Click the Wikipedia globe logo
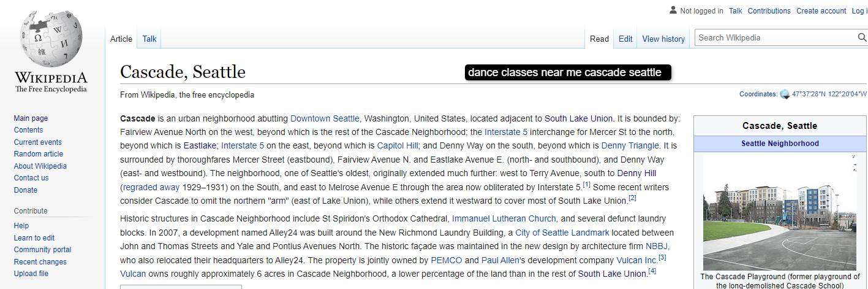Image resolution: width=868 pixels, height=289 pixels. point(51,39)
